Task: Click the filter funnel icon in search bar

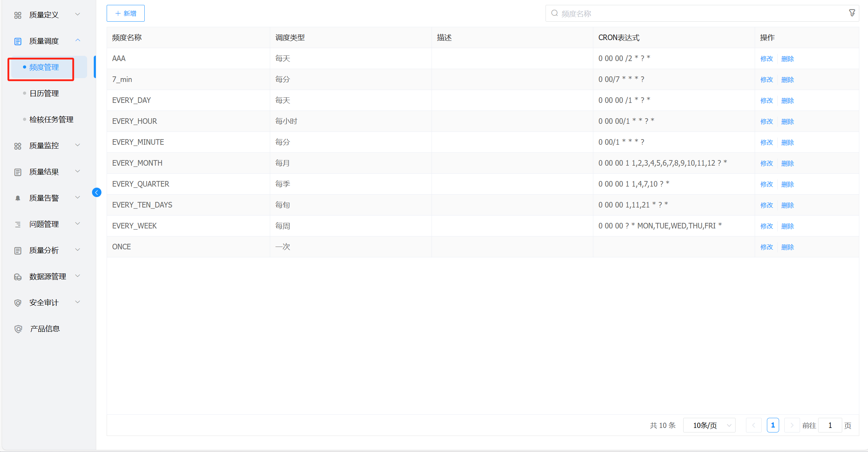Action: (x=852, y=13)
